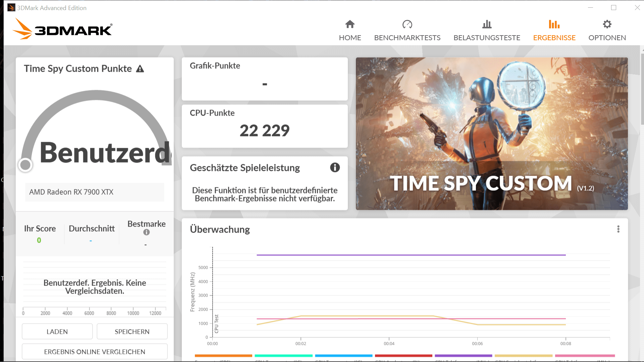Click the SPEICHERN button
Image resolution: width=644 pixels, height=362 pixels.
coord(132,331)
